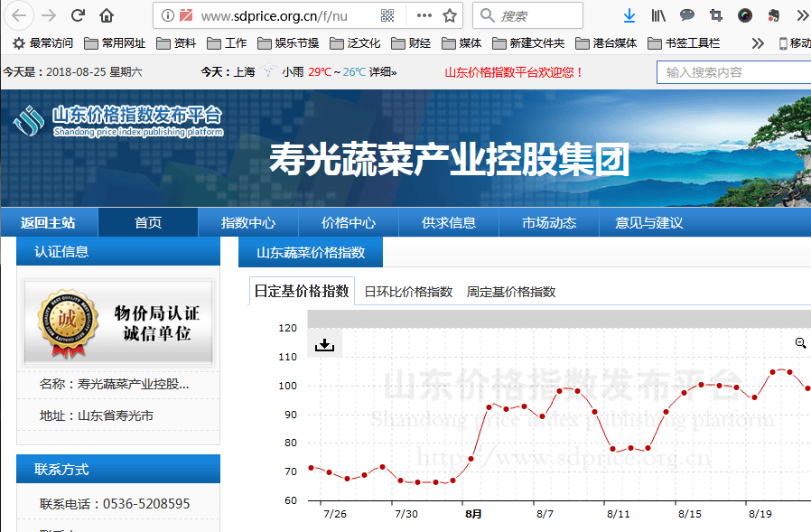Click the chart magnifier zoom icon
The image size is (811, 532).
800,343
